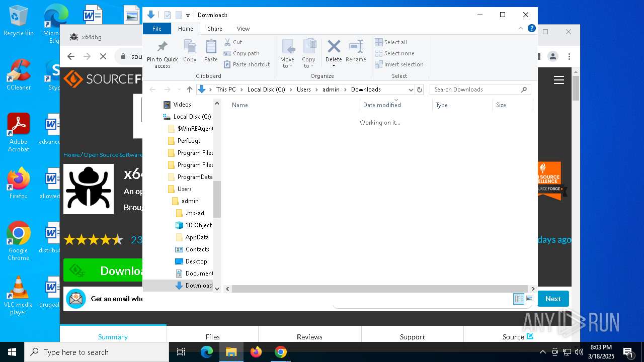The image size is (644, 362).
Task: Click Refresh button in address bar
Action: point(420,89)
